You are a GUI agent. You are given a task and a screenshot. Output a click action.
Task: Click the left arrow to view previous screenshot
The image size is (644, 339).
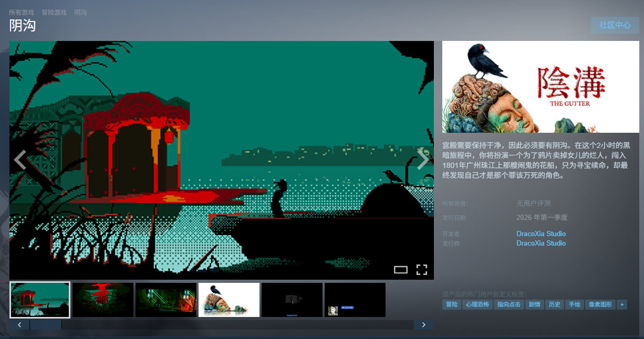click(20, 160)
